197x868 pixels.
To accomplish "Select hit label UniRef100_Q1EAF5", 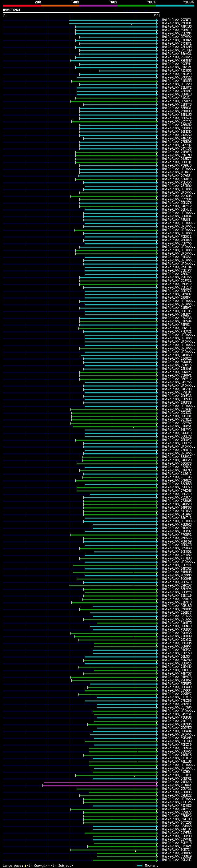I will [176, 152].
